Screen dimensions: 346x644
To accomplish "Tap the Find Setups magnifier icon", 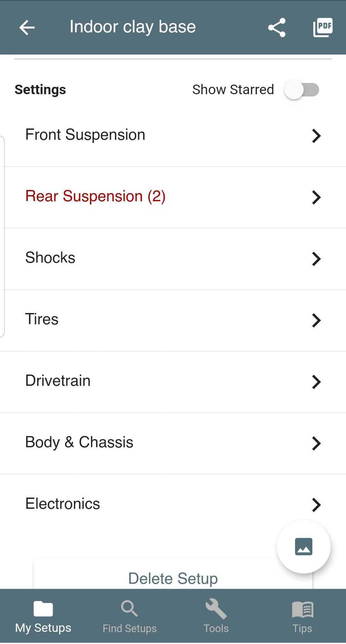I will (129, 608).
